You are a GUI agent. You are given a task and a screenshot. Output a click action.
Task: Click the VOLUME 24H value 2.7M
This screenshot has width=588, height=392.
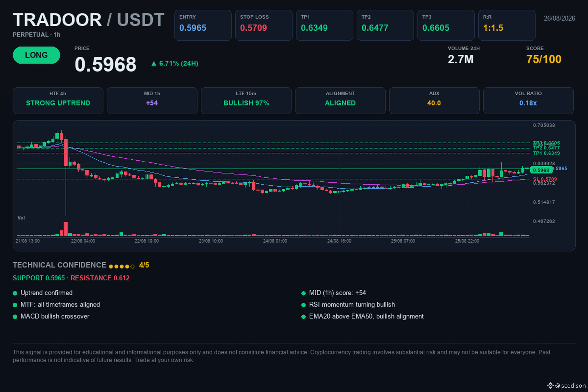(461, 60)
